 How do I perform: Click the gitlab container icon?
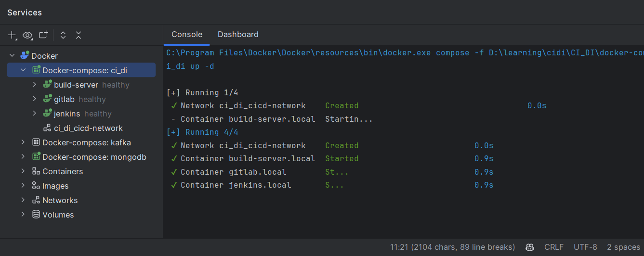[x=47, y=99]
